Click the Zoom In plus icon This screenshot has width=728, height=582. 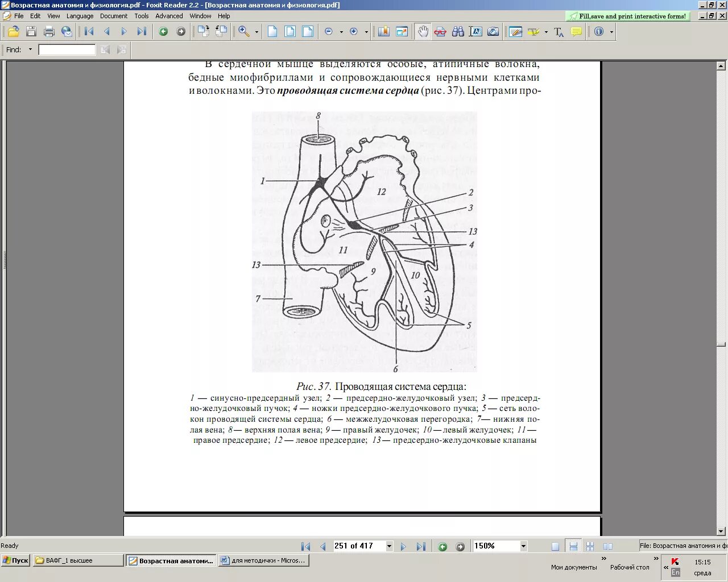pos(354,32)
